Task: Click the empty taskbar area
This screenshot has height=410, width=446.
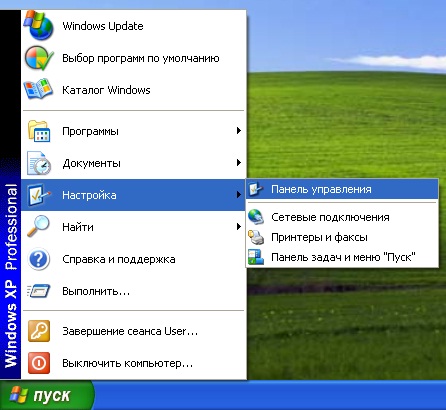Action: 270,395
